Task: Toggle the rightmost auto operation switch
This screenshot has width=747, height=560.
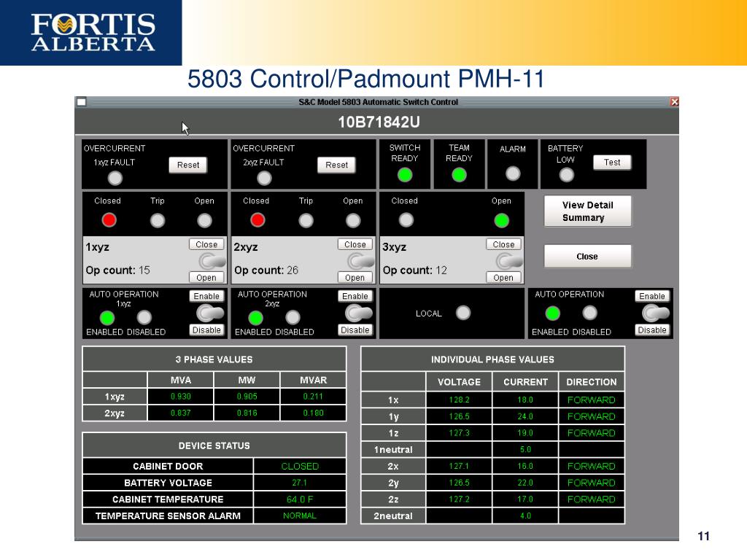Action: point(656,313)
